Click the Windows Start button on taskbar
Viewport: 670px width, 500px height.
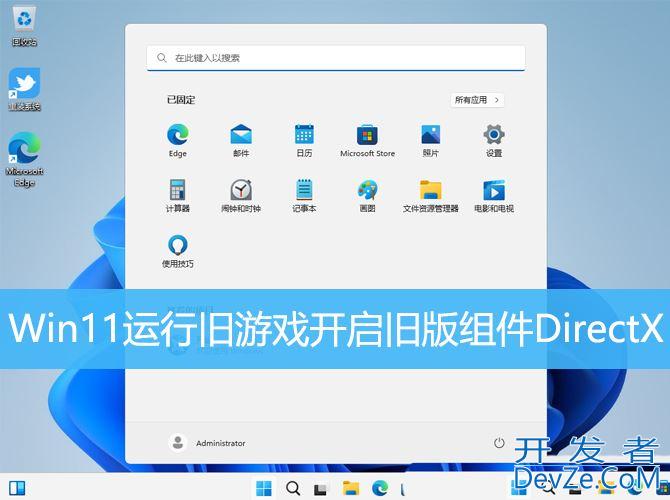[264, 488]
